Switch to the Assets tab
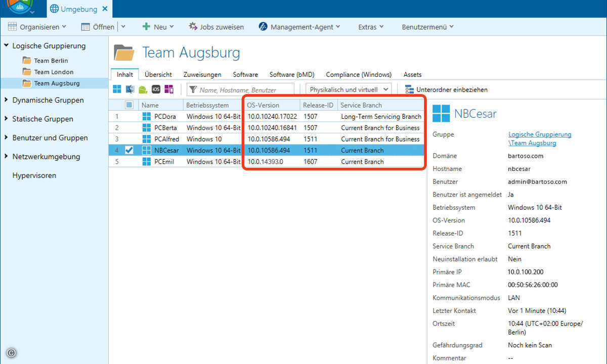The width and height of the screenshot is (607, 364). point(412,74)
